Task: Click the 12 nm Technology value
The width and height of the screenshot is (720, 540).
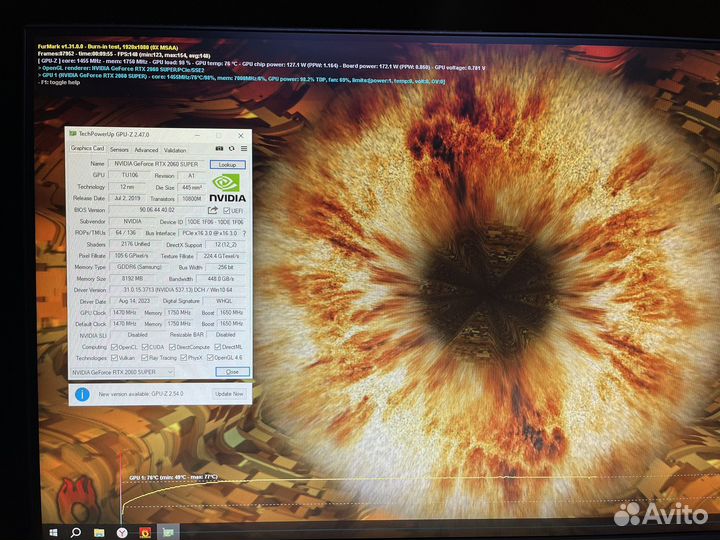Action: point(127,187)
